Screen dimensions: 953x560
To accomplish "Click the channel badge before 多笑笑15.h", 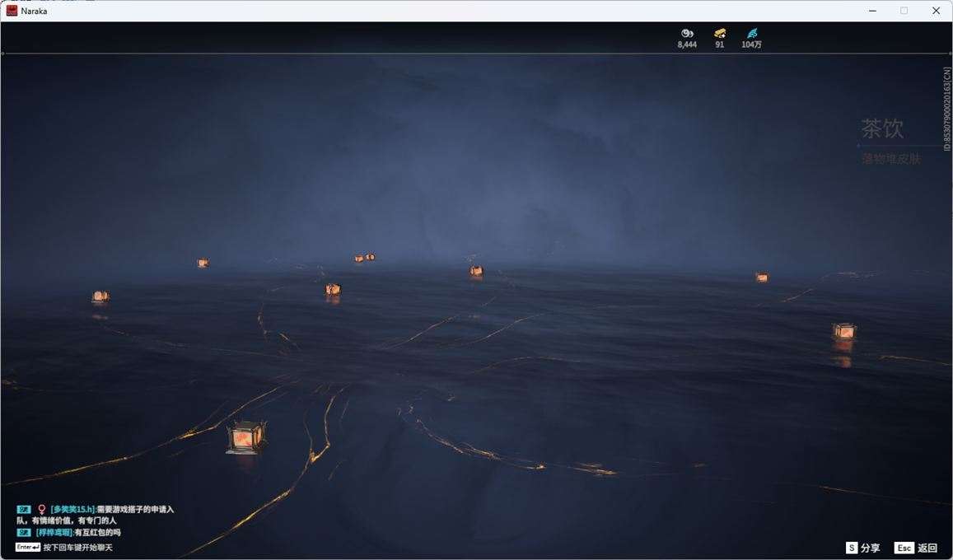I will point(24,510).
